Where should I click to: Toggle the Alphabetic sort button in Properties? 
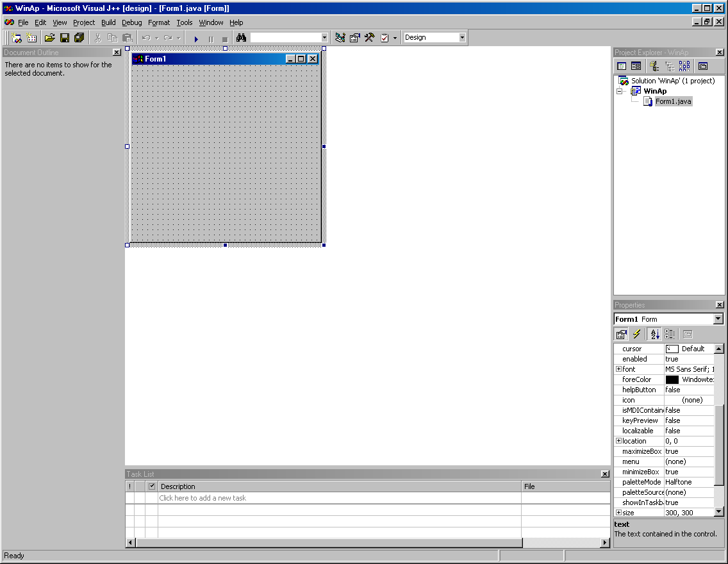655,334
